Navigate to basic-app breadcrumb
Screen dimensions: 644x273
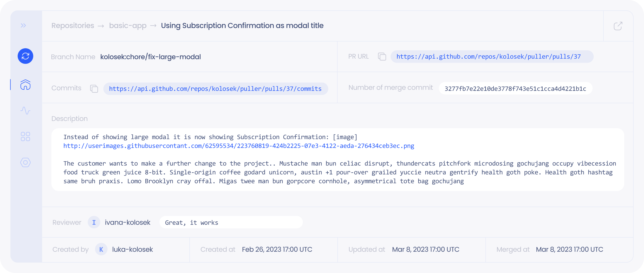point(128,25)
